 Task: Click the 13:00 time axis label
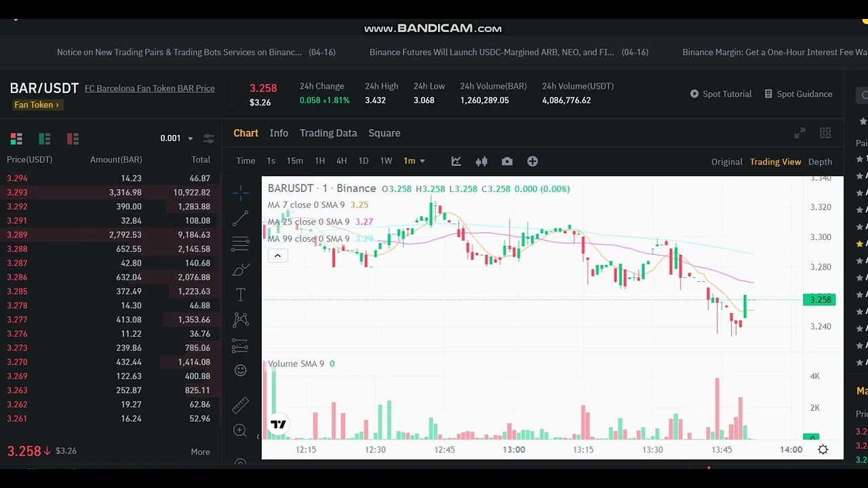(514, 449)
